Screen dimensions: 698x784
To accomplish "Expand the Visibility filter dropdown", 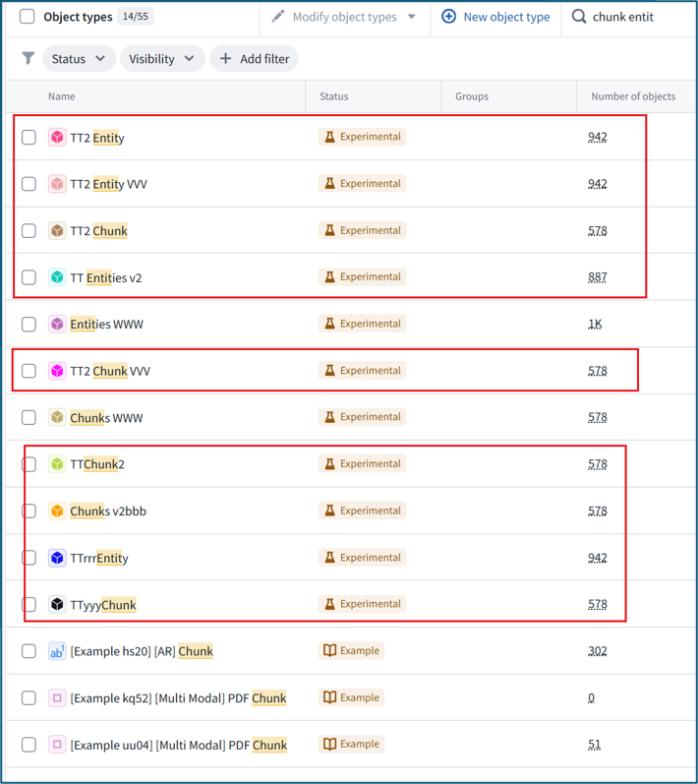I will click(162, 58).
